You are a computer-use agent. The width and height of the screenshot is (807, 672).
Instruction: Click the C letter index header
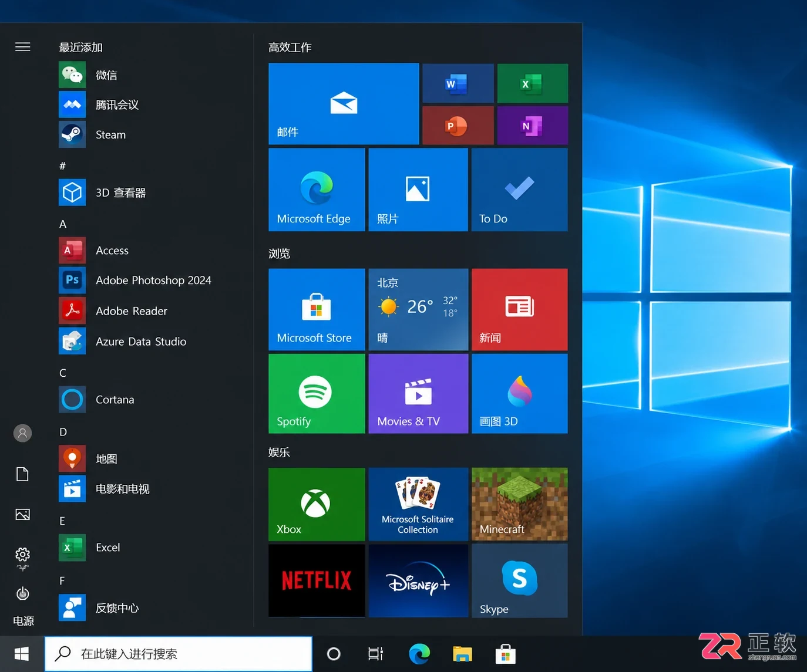coord(63,373)
